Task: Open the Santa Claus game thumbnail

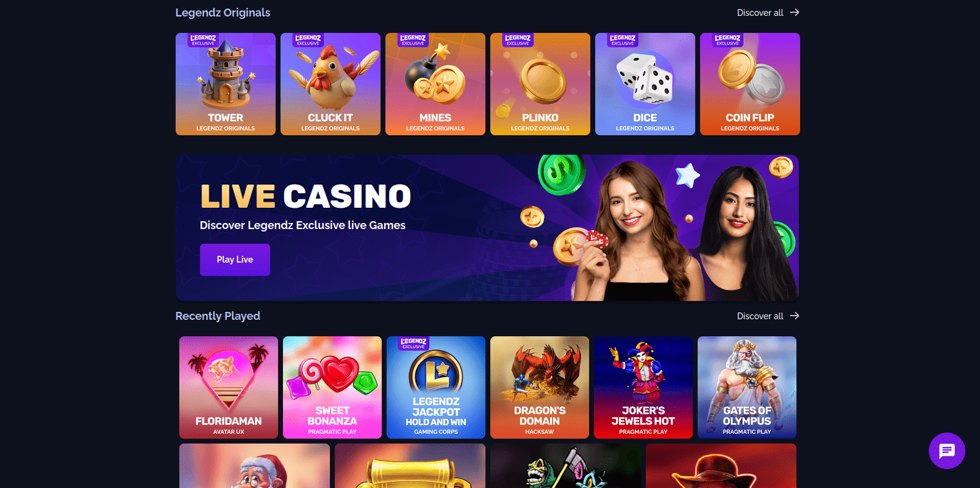Action: [x=254, y=466]
